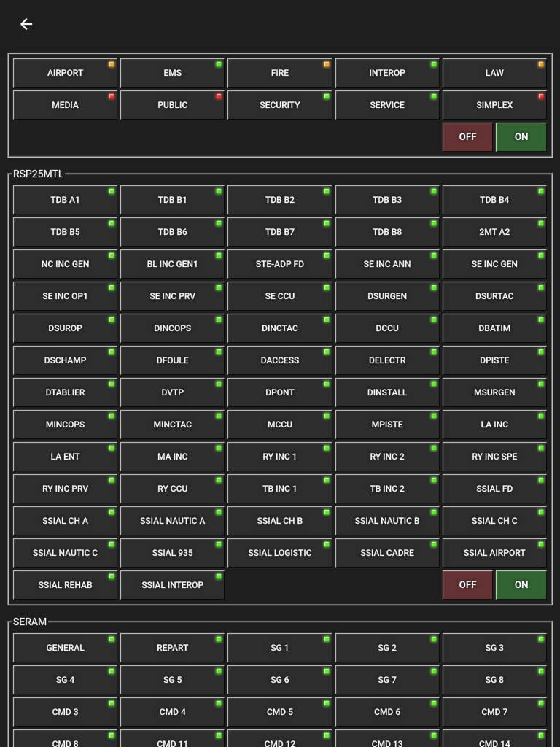This screenshot has height=747, width=560.
Task: Toggle the DCCU talkgroup
Action: (387, 328)
